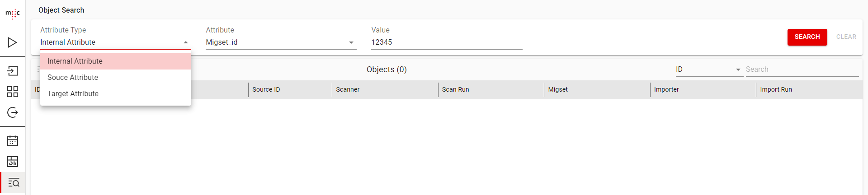Open the calendar icon in sidebar
The width and height of the screenshot is (868, 195).
tap(13, 141)
